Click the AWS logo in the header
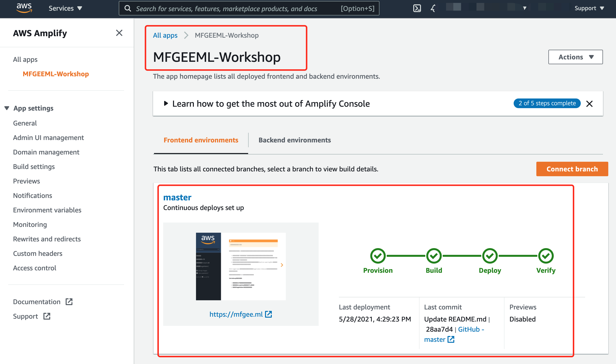The image size is (616, 364). 24,8
